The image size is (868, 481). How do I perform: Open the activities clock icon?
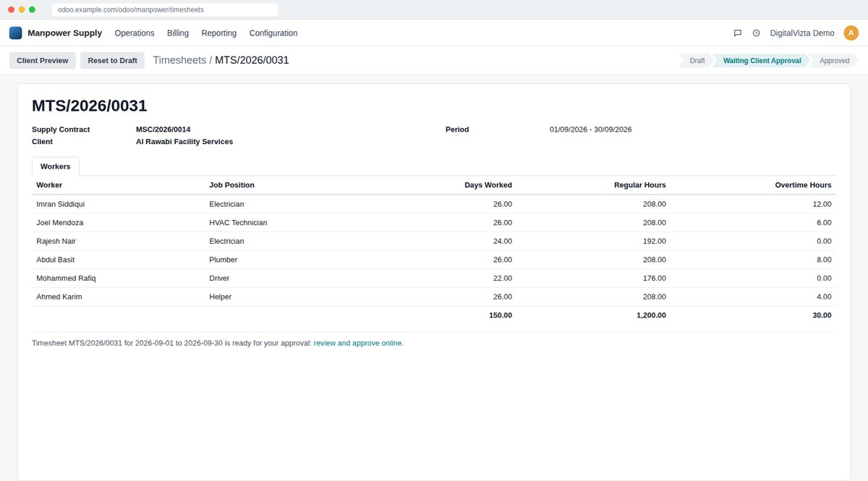757,33
